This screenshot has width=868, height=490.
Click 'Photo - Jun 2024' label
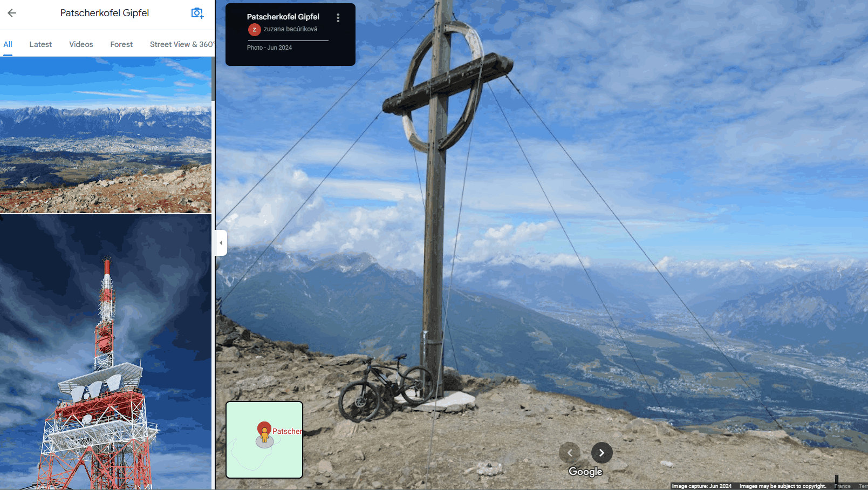point(269,47)
